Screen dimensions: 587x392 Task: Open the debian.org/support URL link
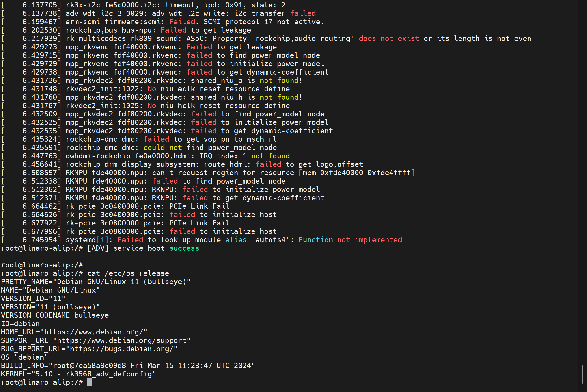tap(122, 340)
